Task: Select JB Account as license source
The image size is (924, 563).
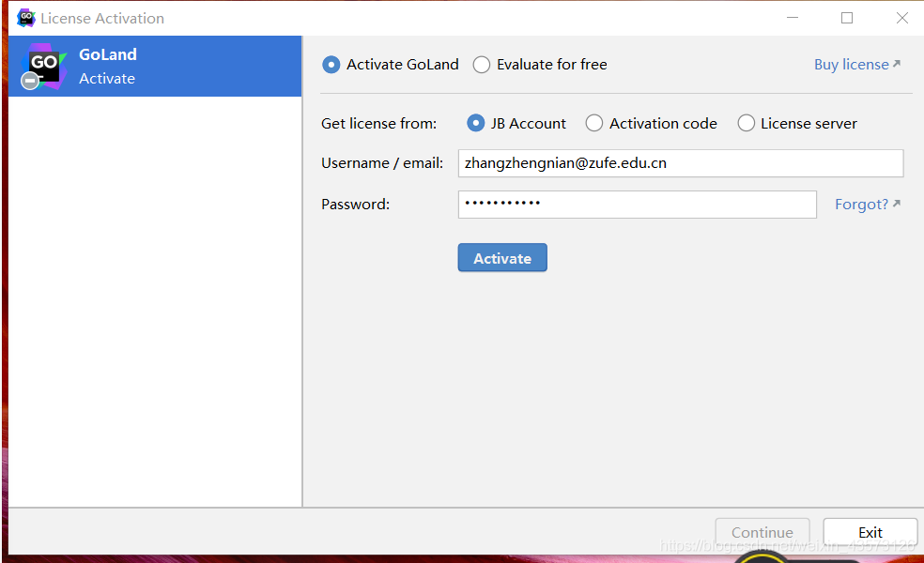Action: (x=476, y=123)
